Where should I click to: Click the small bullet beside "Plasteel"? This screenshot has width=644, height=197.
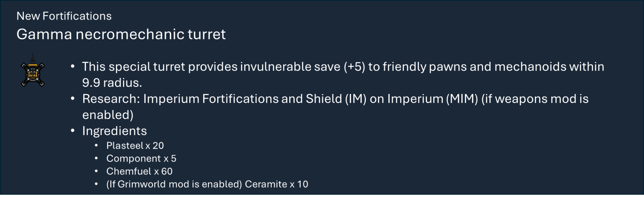[x=96, y=145]
